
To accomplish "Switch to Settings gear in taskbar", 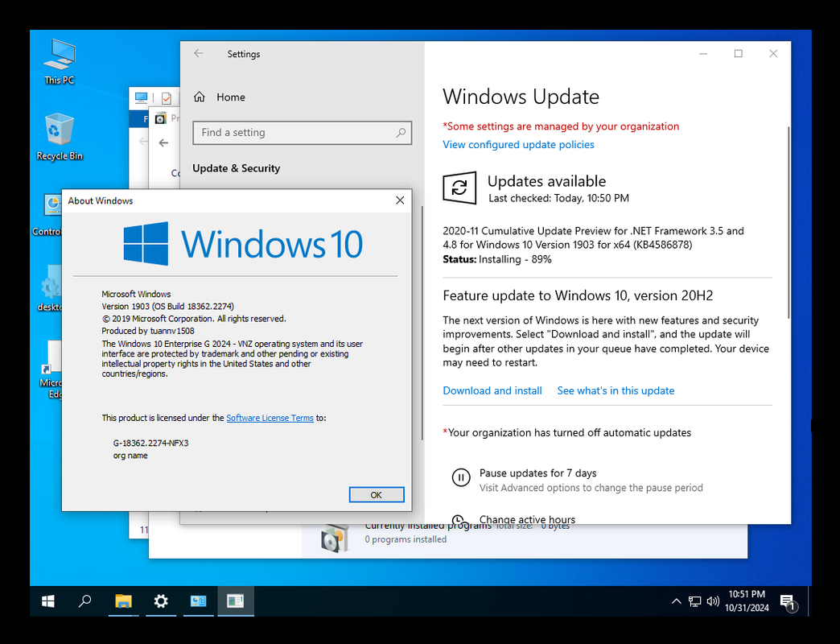I will (x=161, y=601).
